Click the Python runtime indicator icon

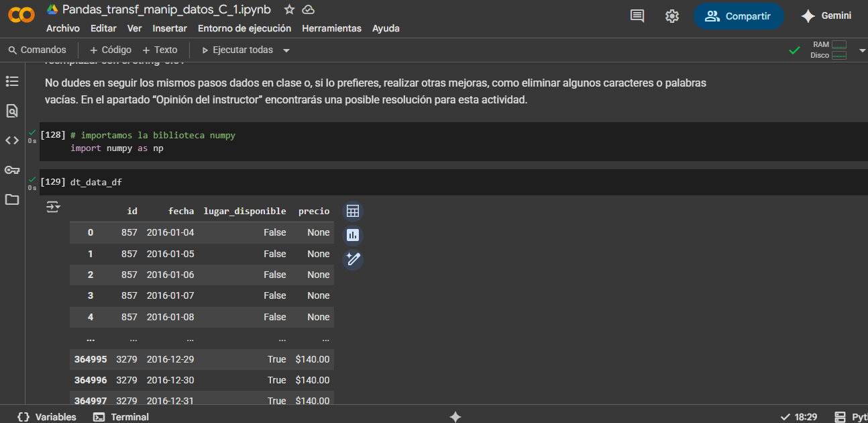[x=840, y=417]
